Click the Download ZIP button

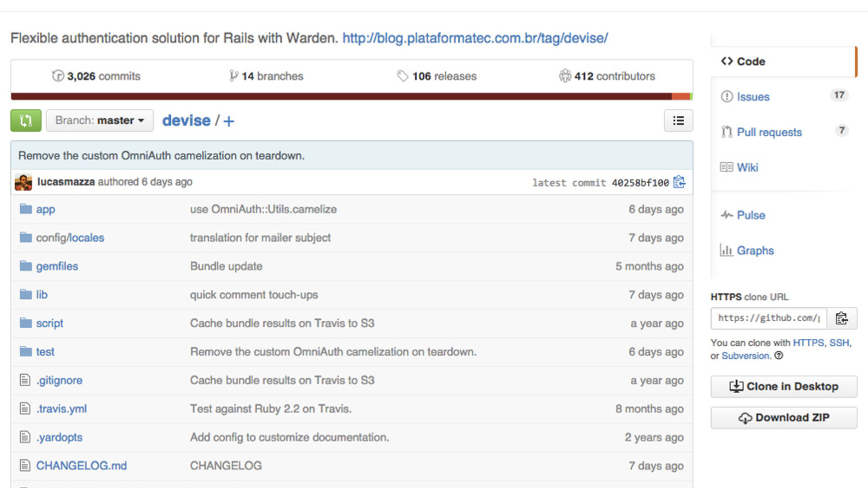784,418
